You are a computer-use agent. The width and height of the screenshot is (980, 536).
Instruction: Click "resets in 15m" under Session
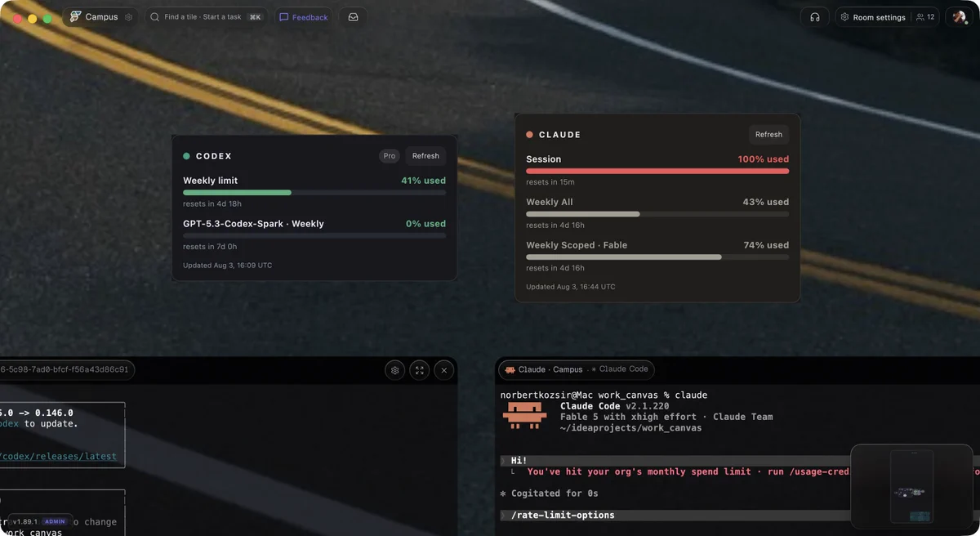[550, 182]
